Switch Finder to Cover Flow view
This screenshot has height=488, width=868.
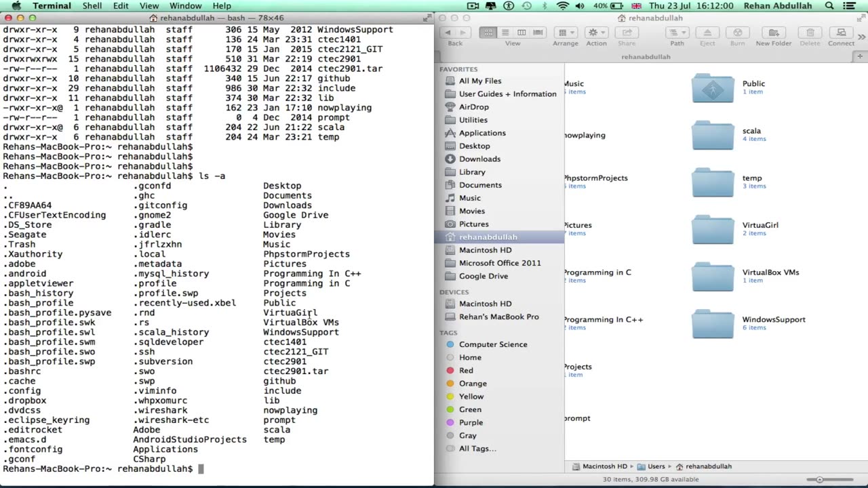(x=538, y=33)
